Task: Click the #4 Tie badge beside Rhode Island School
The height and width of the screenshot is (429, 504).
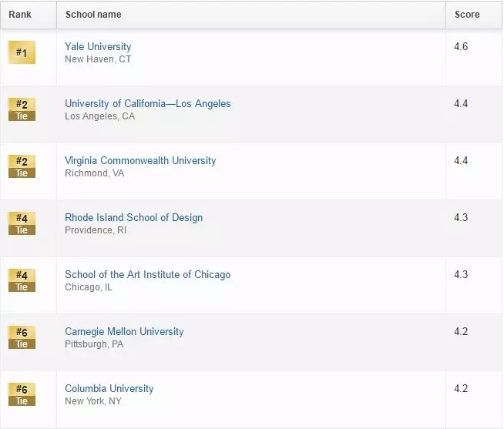Action: [22, 223]
